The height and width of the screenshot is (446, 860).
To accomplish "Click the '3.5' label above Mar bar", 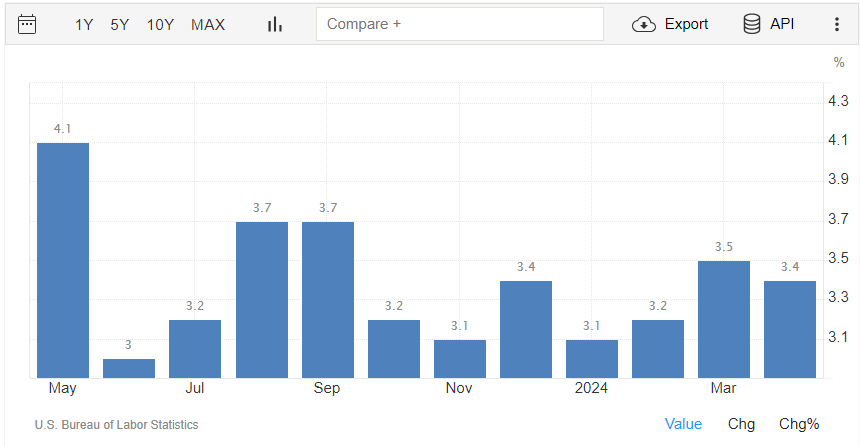I will click(x=723, y=247).
